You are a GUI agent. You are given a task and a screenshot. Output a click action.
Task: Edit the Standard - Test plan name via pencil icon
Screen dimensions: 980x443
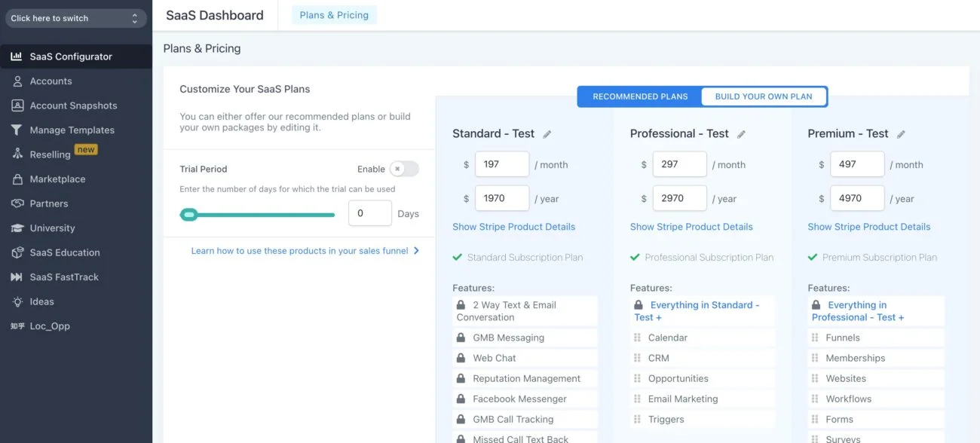(x=547, y=133)
